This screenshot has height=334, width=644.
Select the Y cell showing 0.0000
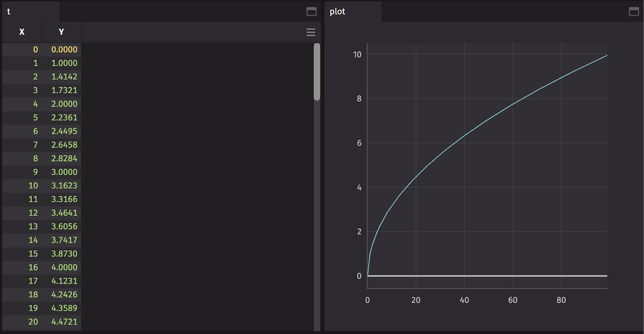tap(64, 49)
